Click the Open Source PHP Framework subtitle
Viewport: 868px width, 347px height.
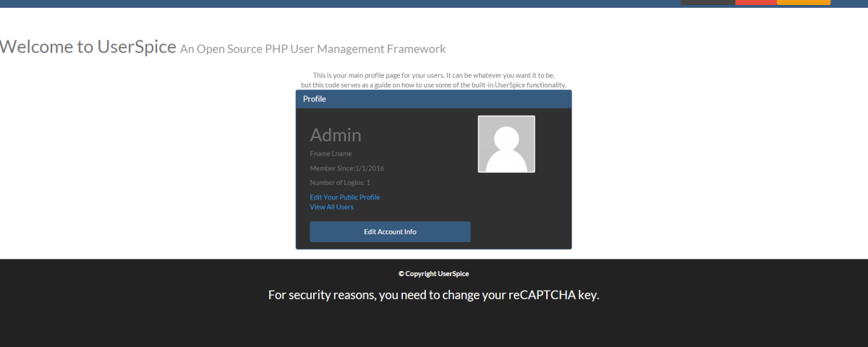(x=312, y=49)
